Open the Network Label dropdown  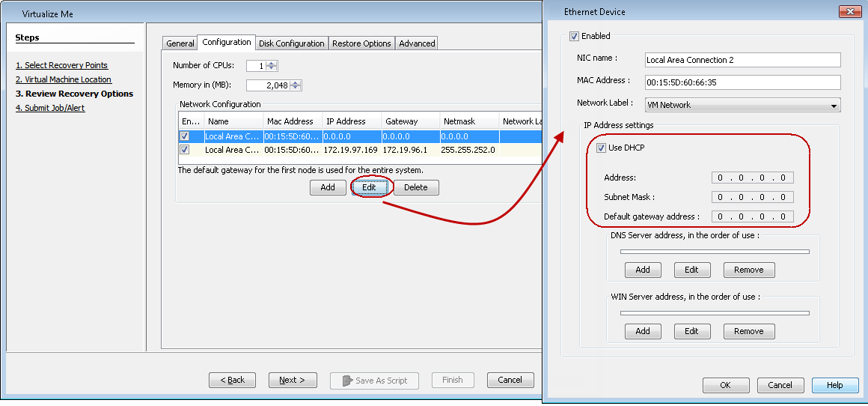click(743, 105)
